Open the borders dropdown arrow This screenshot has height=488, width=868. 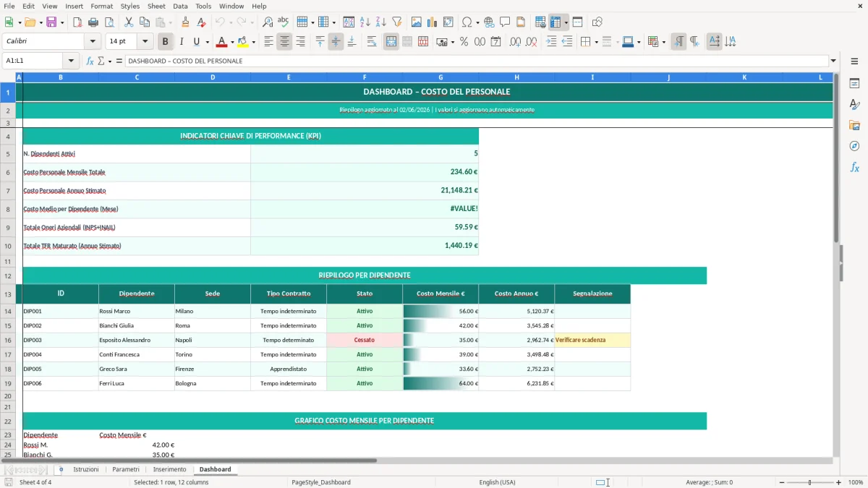tap(596, 42)
